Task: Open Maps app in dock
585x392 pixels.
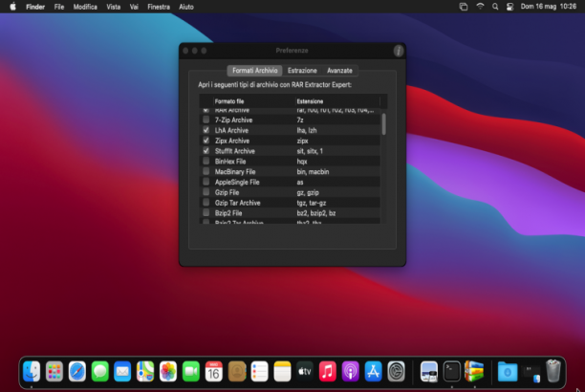Action: tap(145, 372)
